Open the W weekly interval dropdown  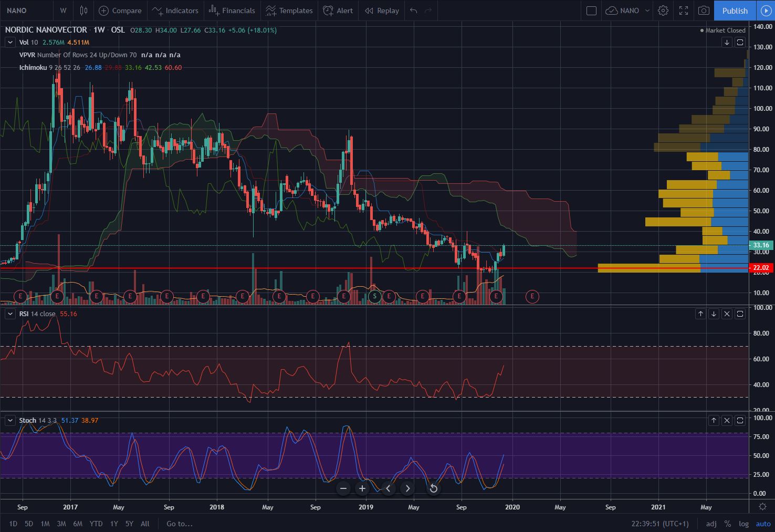coord(63,11)
